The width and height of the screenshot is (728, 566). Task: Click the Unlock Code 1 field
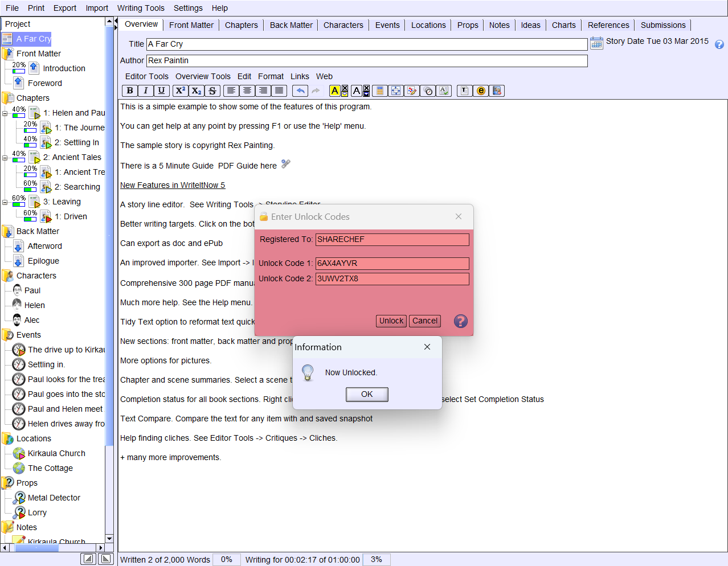click(x=392, y=263)
